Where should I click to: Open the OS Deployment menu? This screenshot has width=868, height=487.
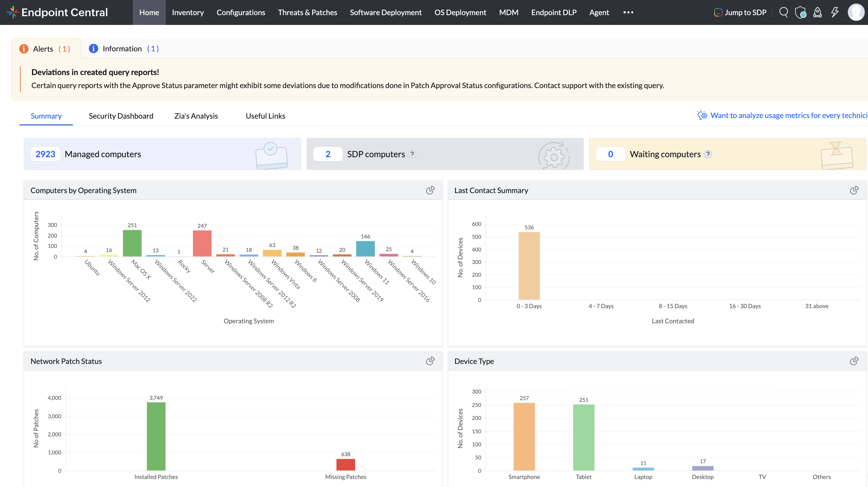[460, 12]
